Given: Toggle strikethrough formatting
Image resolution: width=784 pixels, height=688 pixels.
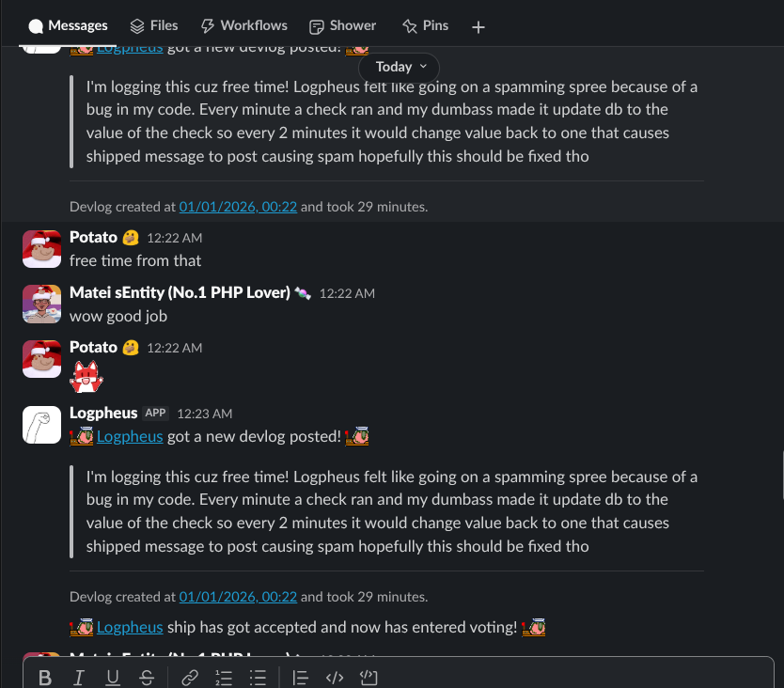Looking at the screenshot, I should (x=147, y=678).
